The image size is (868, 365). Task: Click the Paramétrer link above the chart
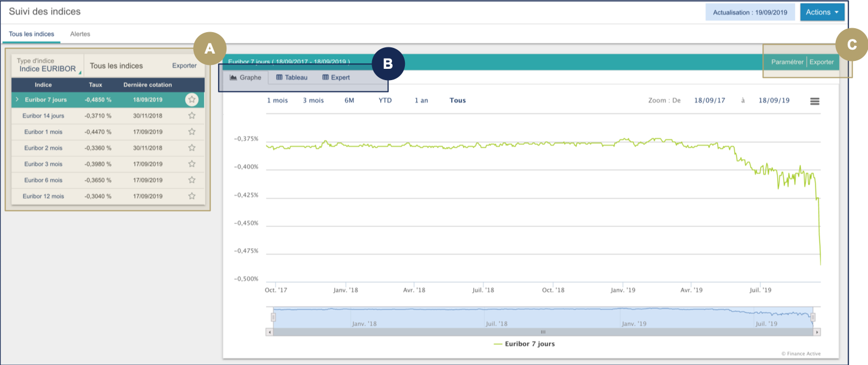coord(787,62)
